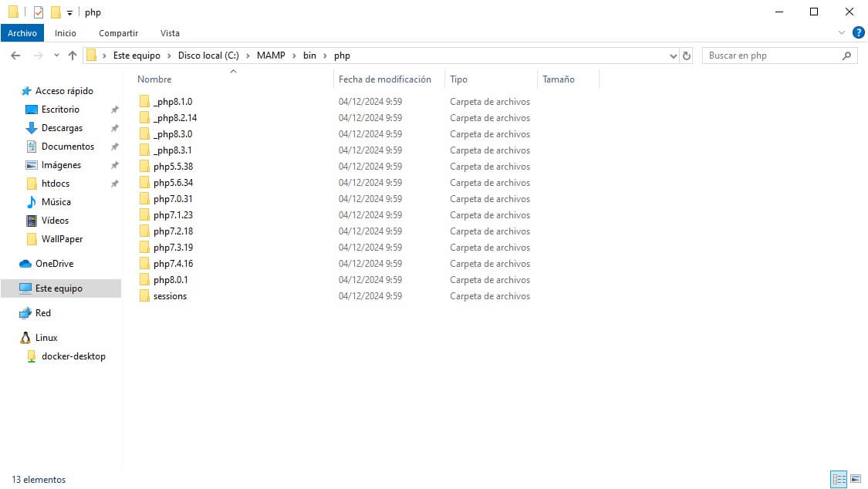Screen dimensions: 868x489
Task: Select the php5.5.38 folder icon
Action: coord(144,166)
